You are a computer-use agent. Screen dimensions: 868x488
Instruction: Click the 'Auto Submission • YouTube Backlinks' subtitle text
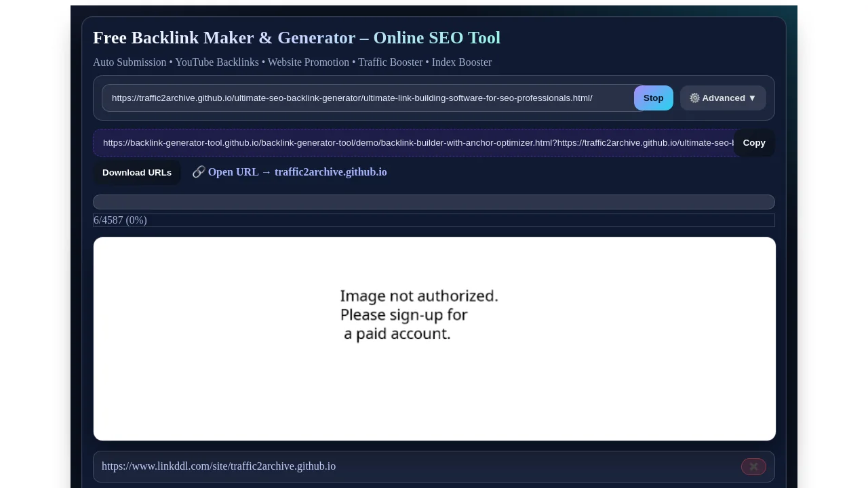[x=292, y=62]
